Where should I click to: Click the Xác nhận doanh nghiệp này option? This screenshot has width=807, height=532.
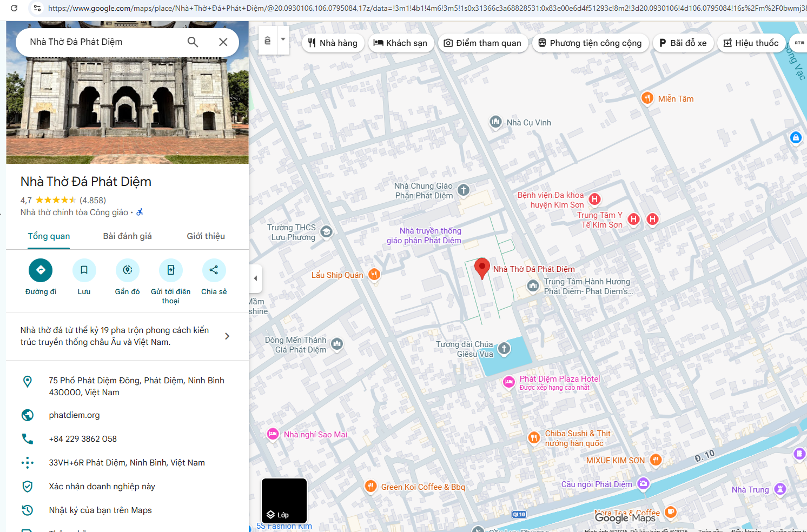coord(102,487)
